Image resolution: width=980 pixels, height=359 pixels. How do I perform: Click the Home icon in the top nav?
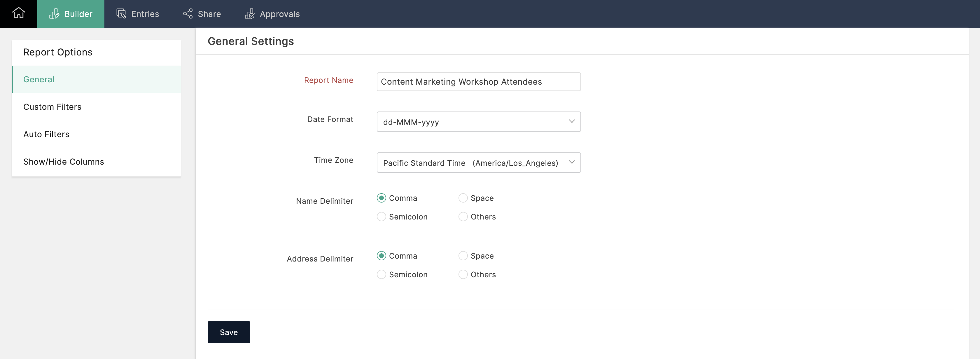(18, 14)
